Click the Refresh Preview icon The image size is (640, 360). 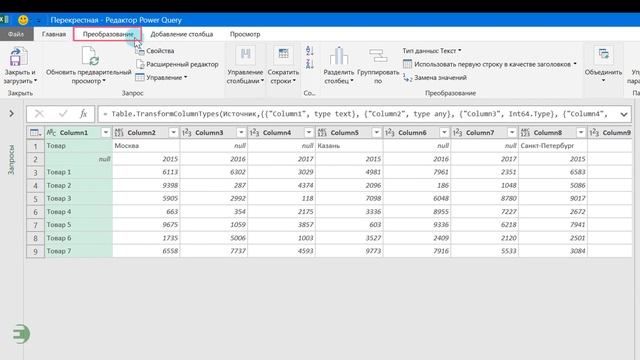90,56
